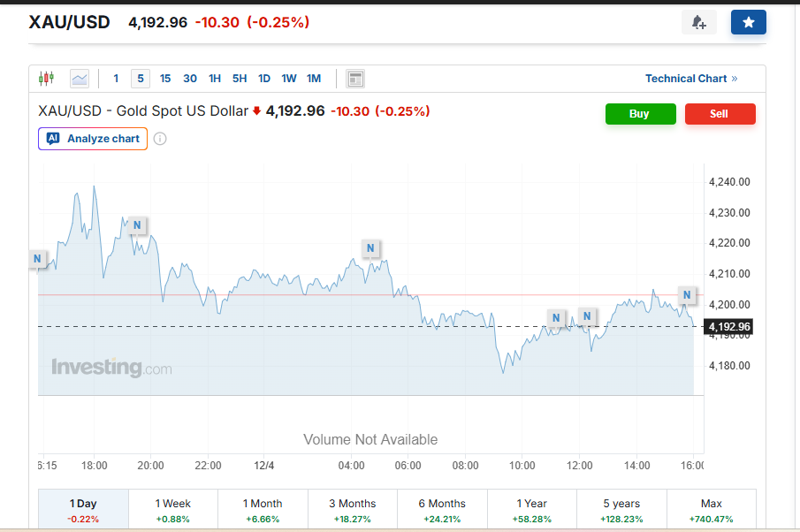The width and height of the screenshot is (800, 532).
Task: Click the Analyze chart AI button
Action: pyautogui.click(x=93, y=139)
